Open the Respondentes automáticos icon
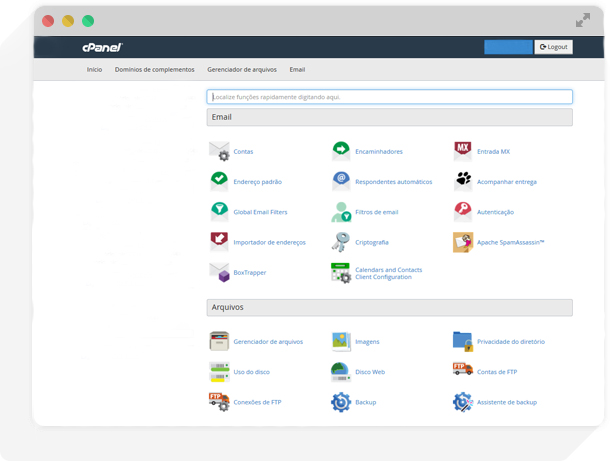This screenshot has width=610, height=461. pyautogui.click(x=341, y=181)
